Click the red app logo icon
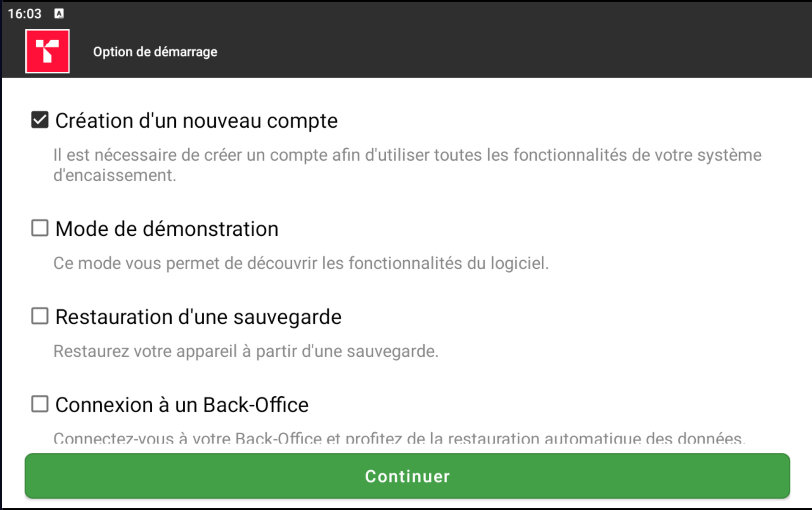This screenshot has height=510, width=812. tap(47, 51)
